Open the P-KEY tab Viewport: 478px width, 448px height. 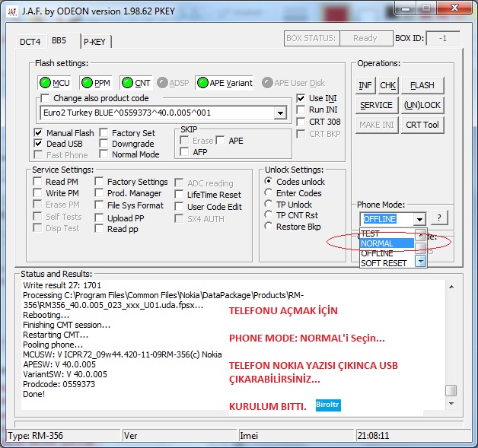point(95,42)
